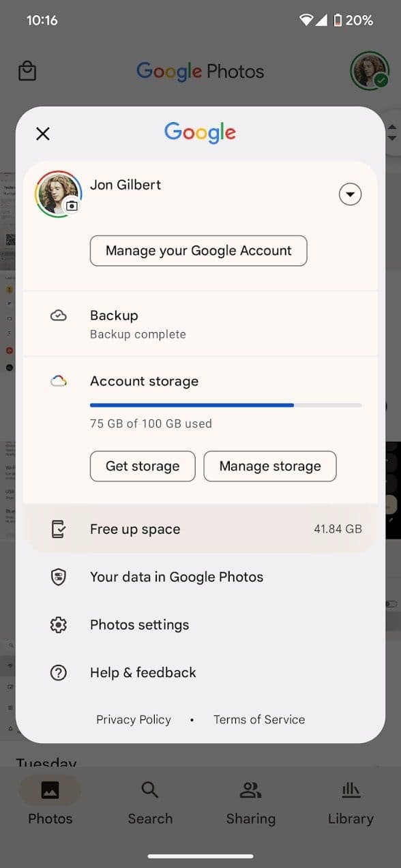Screen dimensions: 401x868
Task: Tap the Sharing people icon
Action: pyautogui.click(x=250, y=790)
